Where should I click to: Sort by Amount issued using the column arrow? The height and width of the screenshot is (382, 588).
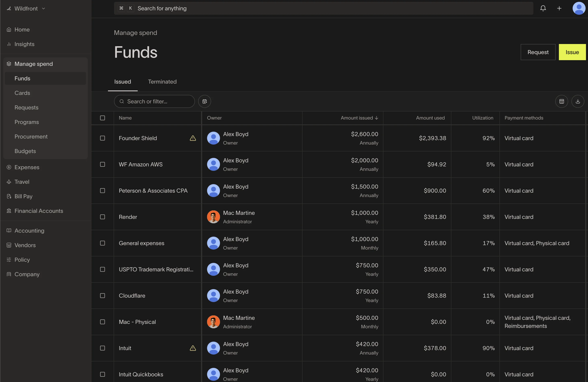point(376,118)
